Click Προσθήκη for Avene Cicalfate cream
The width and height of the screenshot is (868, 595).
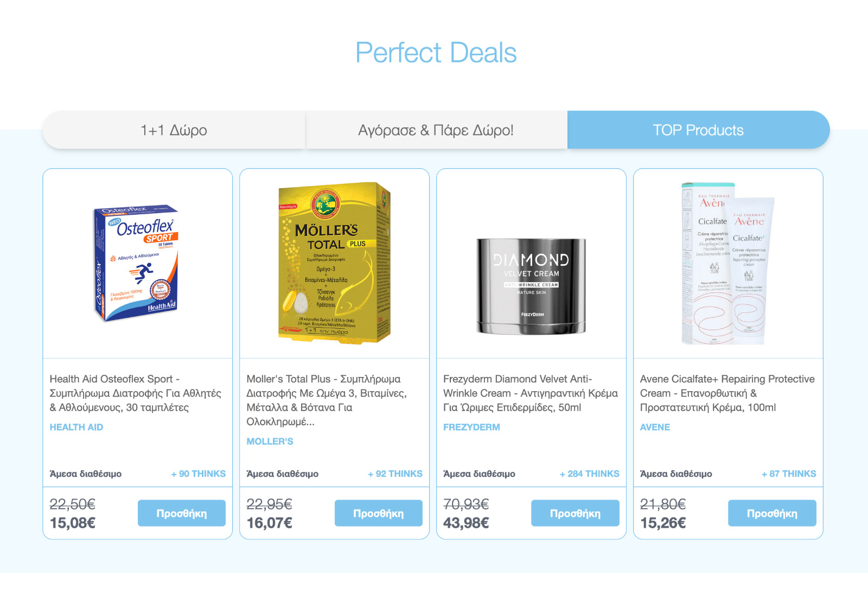[x=772, y=513]
